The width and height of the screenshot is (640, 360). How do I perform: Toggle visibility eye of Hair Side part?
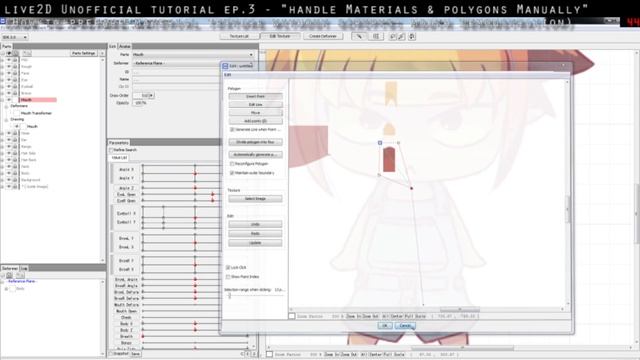pos(9,153)
